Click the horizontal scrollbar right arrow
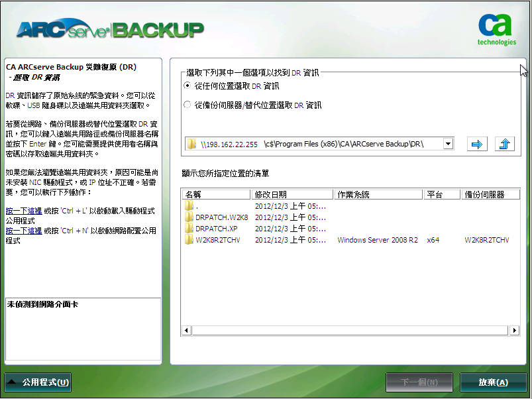 pyautogui.click(x=515, y=330)
